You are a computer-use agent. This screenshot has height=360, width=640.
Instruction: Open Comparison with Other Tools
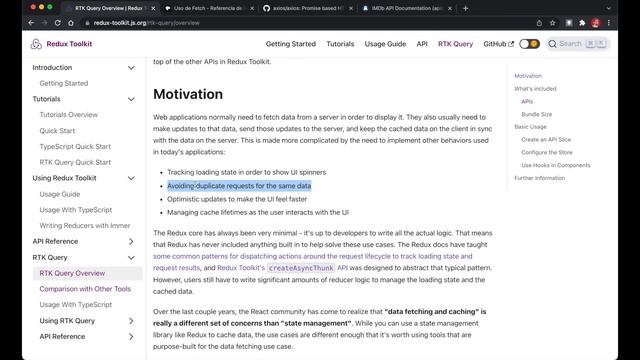[85, 289]
